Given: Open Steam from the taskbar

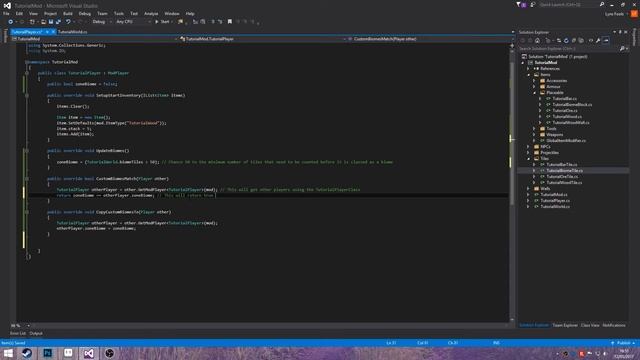Looking at the screenshot, I should (27, 353).
